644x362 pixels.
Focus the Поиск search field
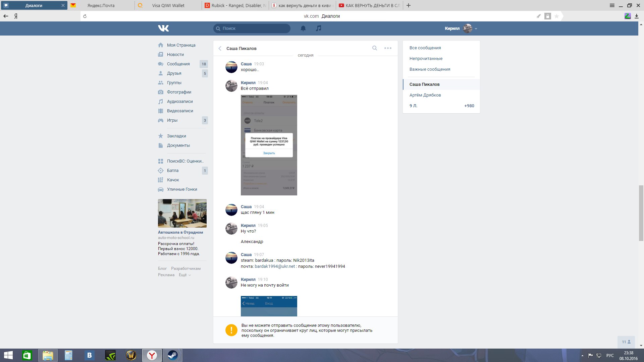point(252,28)
